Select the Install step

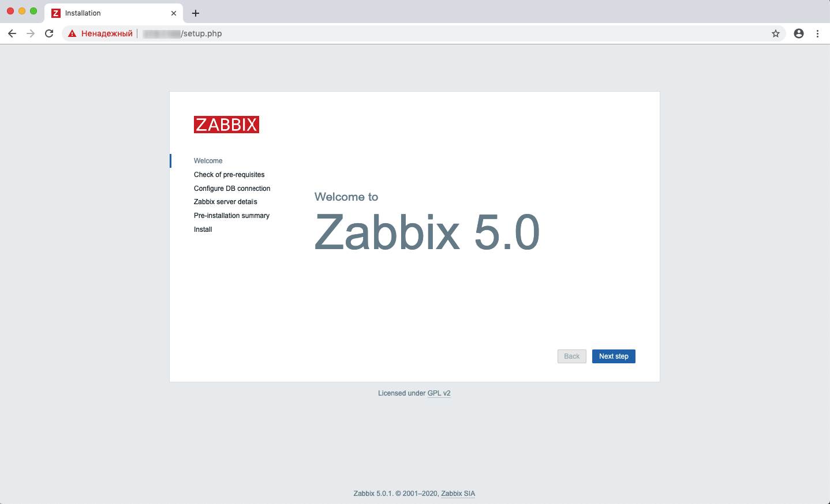click(203, 230)
